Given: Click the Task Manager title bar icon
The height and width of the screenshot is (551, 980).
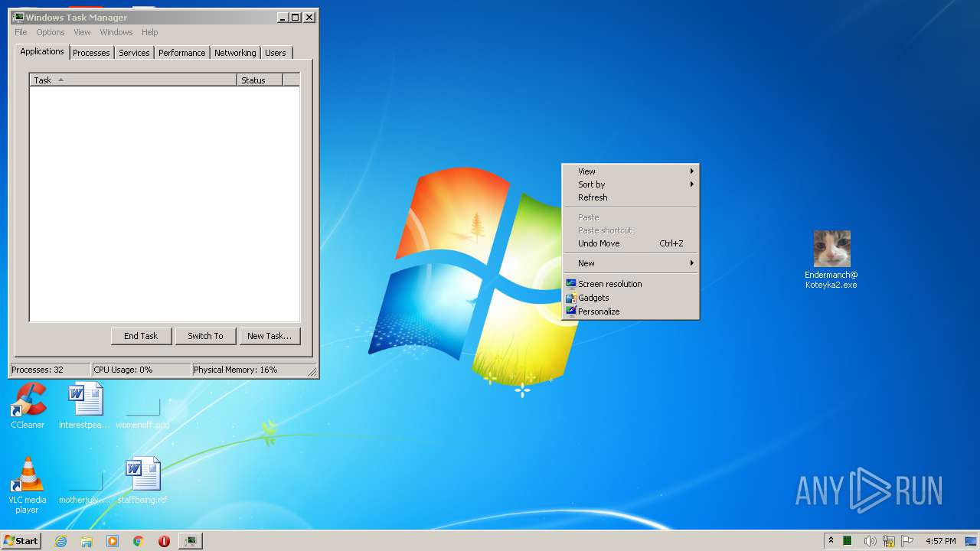Looking at the screenshot, I should coord(18,17).
